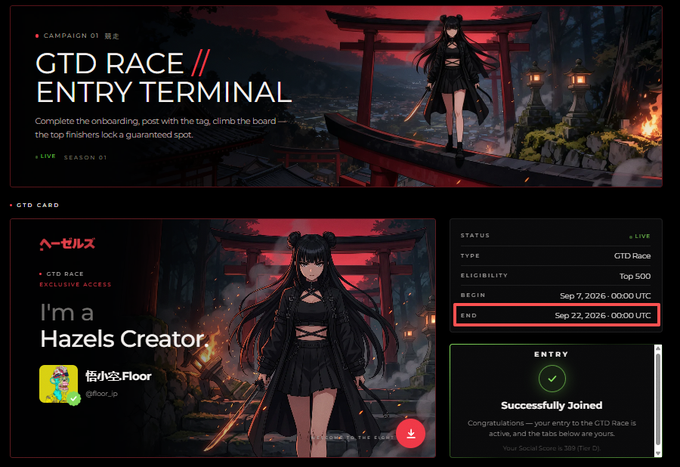This screenshot has height=467, width=680.
Task: Click the Social Score tier line
Action: click(552, 448)
